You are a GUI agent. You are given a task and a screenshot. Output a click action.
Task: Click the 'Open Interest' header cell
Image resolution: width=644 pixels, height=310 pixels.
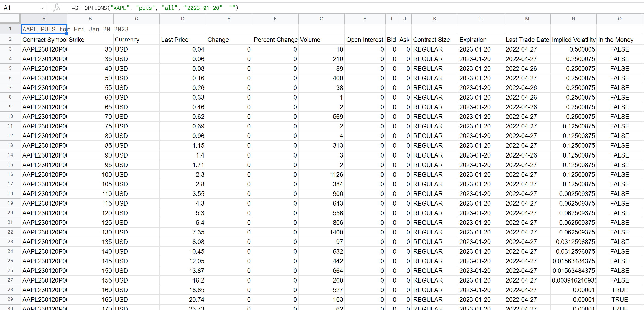[x=365, y=40]
